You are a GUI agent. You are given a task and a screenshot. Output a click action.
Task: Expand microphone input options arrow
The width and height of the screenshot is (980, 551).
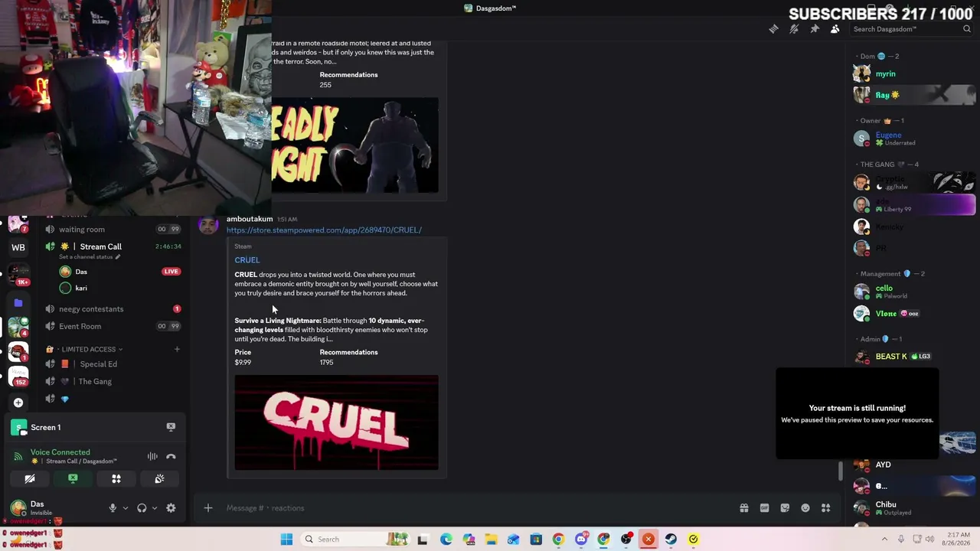coord(126,508)
